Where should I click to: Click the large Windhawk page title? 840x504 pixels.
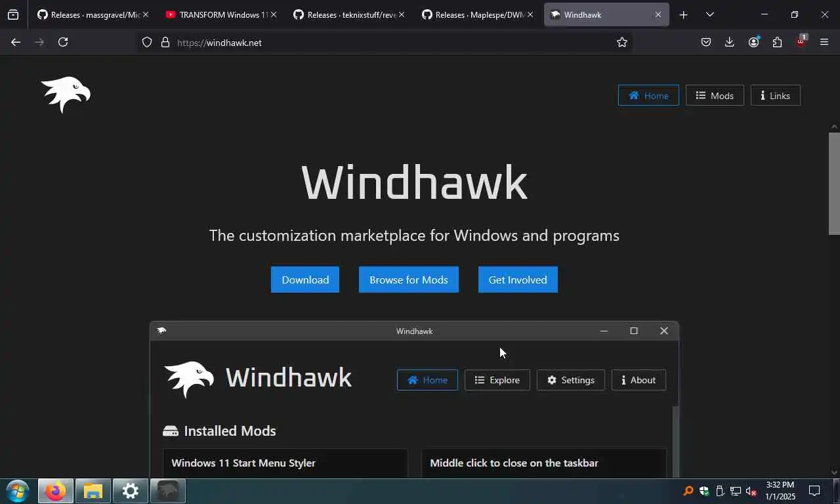click(414, 183)
